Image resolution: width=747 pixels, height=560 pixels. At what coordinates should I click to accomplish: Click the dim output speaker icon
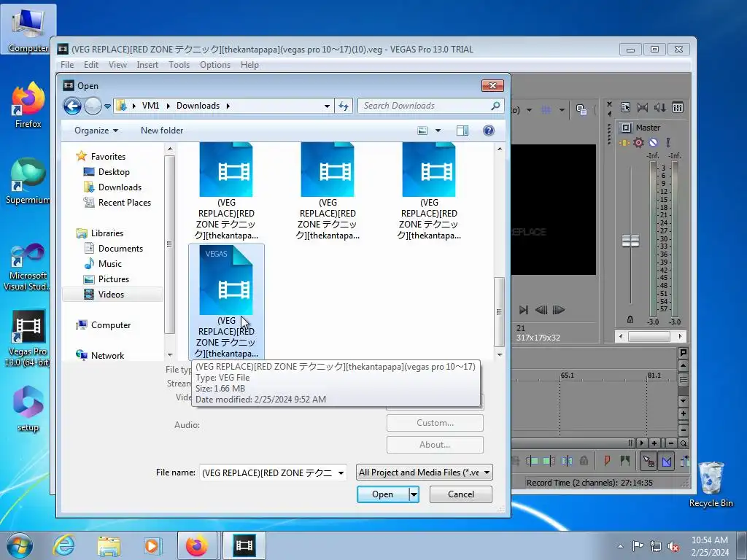pos(659,108)
